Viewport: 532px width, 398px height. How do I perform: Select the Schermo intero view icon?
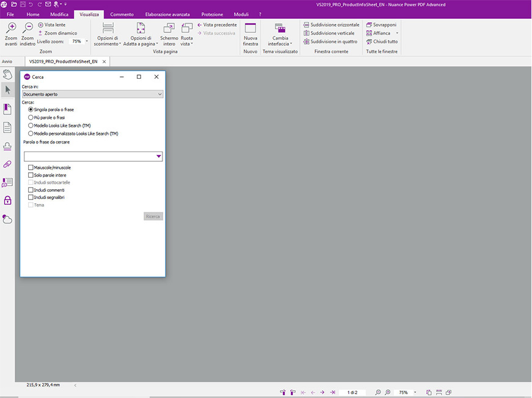click(169, 28)
